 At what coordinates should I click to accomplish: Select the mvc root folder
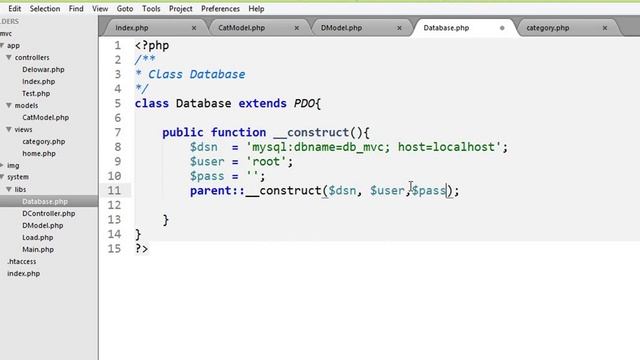6,33
